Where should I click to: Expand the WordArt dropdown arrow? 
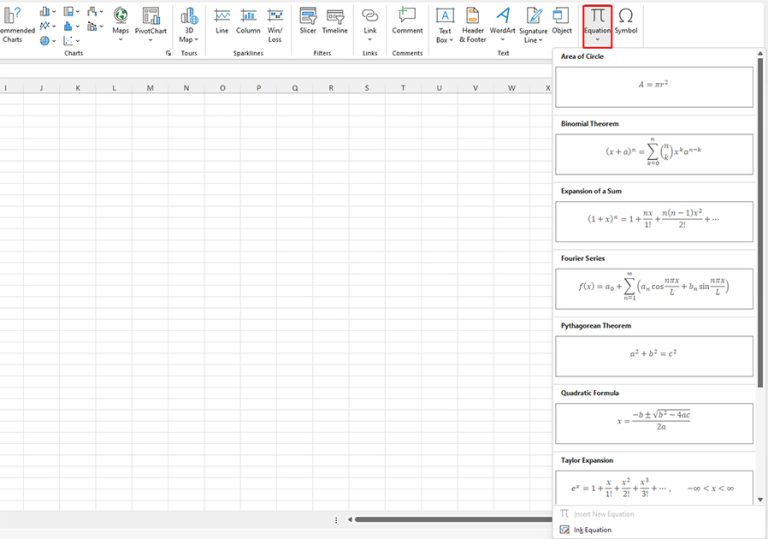coord(503,40)
